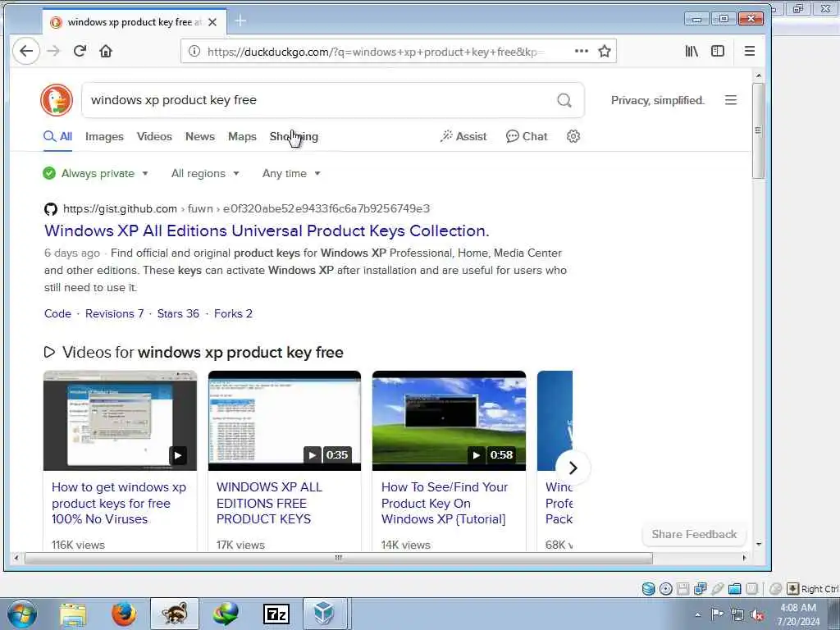Go back with the browser back arrow
Viewport: 840px width, 630px height.
(x=25, y=51)
